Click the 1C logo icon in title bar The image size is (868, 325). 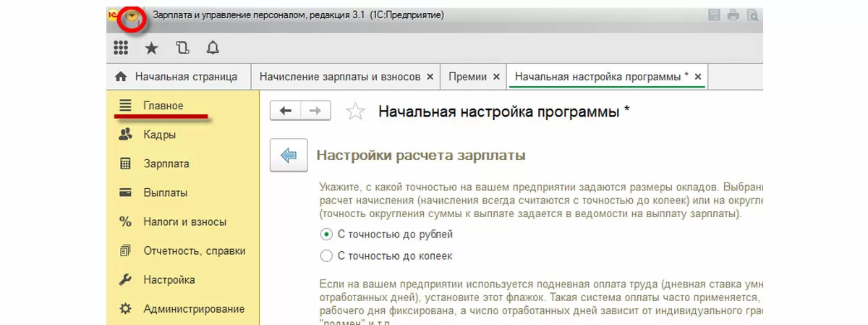tap(113, 15)
